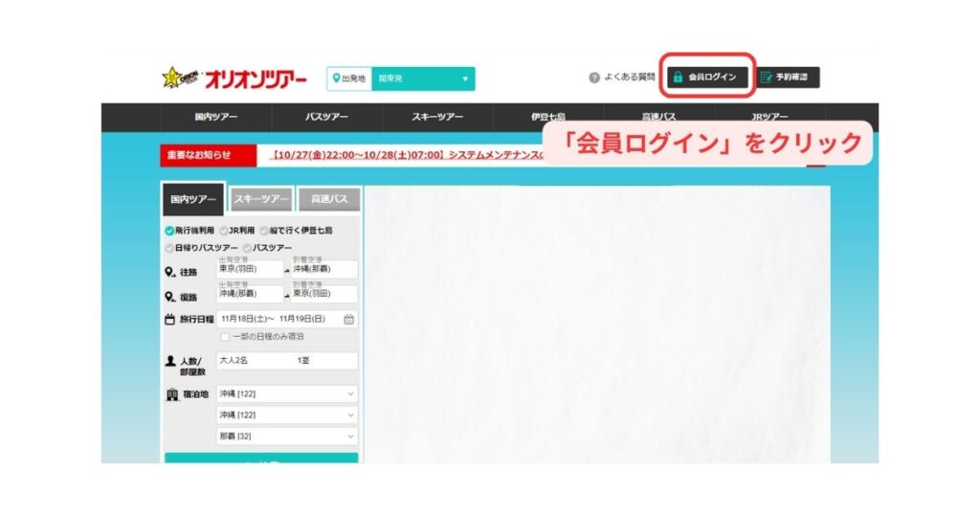The width and height of the screenshot is (980, 515).
Task: Click return arrival airport 東京(羽田) field
Action: (324, 293)
